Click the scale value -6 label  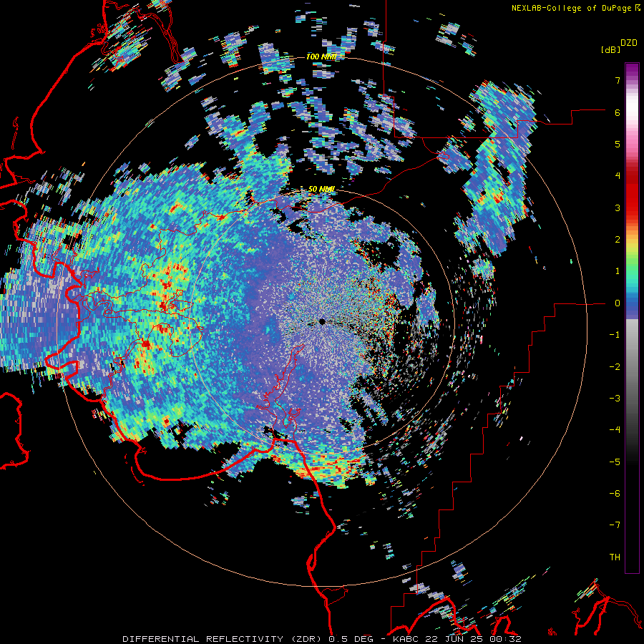pyautogui.click(x=615, y=494)
